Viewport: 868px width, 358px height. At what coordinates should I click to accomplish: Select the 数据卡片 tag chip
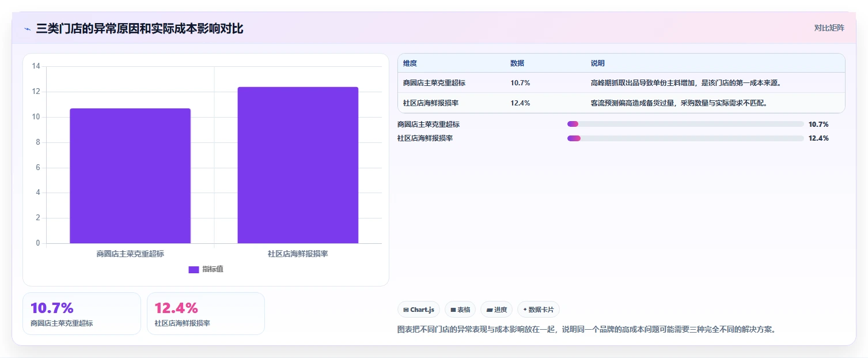[x=539, y=310]
